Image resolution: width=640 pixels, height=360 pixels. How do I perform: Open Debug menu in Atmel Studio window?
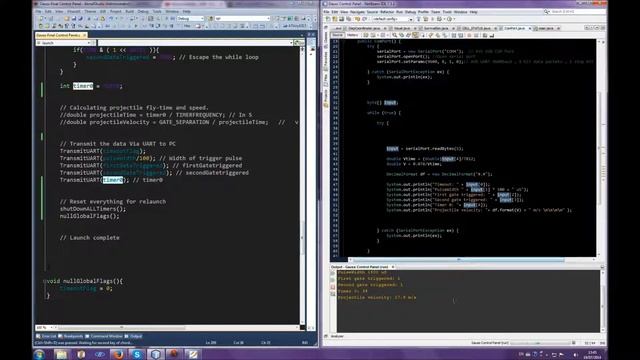(143, 11)
